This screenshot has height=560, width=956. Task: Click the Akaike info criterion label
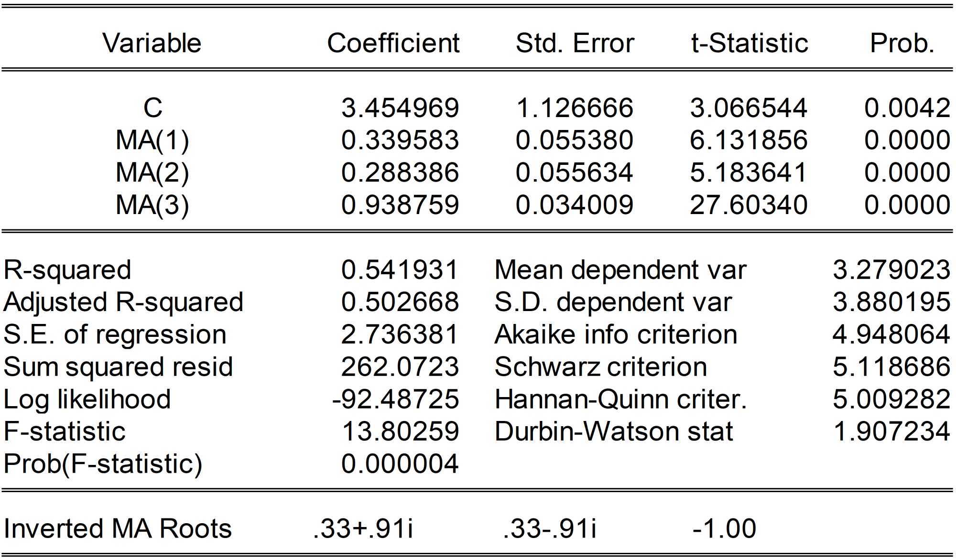(616, 334)
